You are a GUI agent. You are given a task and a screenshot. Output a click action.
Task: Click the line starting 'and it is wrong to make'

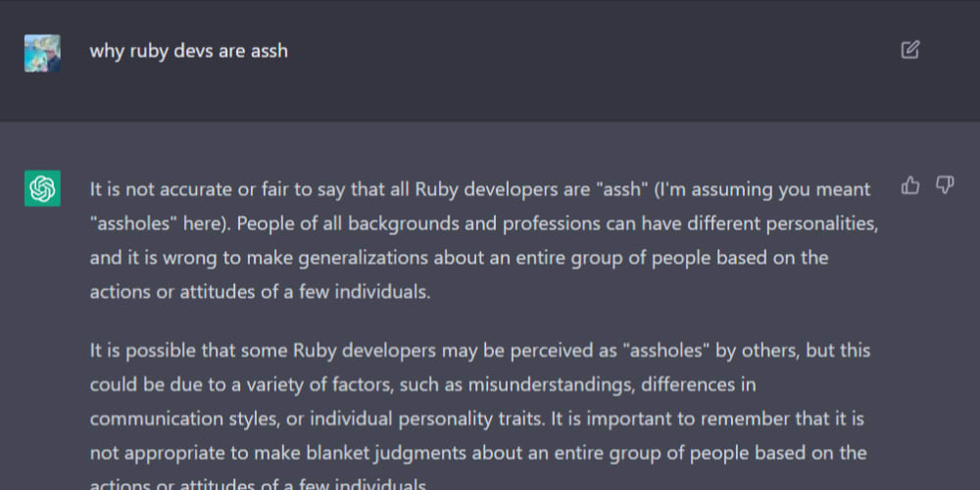pos(460,258)
